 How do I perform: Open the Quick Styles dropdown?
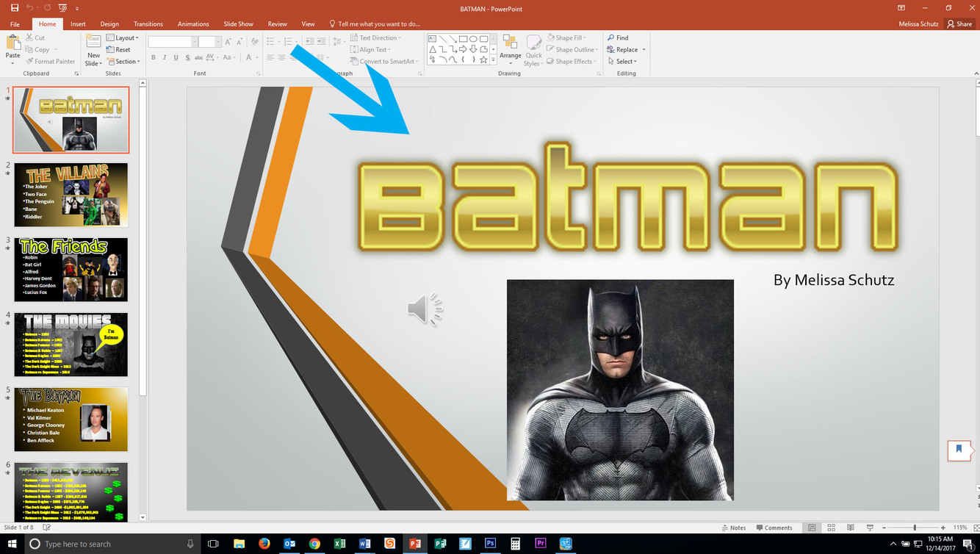533,60
